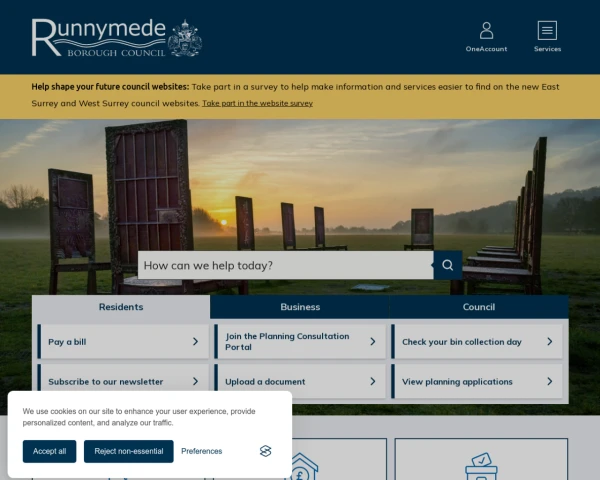This screenshot has width=600, height=480.
Task: Switch to the Business tab
Action: (x=300, y=307)
